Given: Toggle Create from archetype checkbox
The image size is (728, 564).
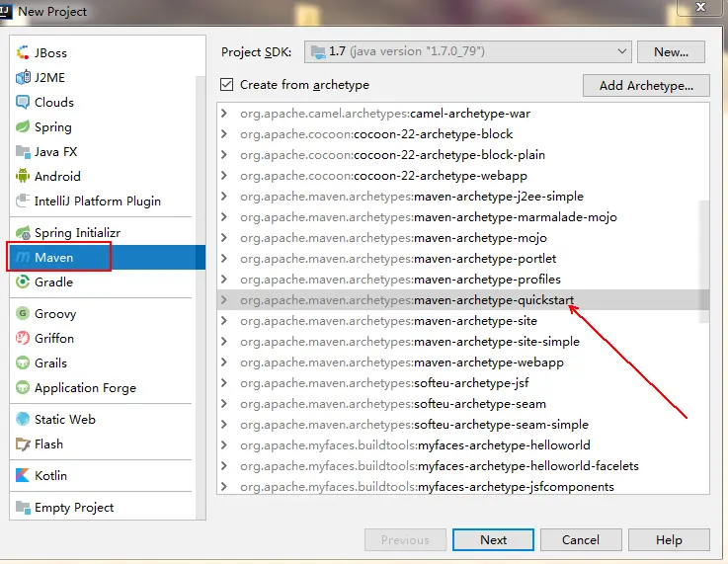Looking at the screenshot, I should coord(226,85).
